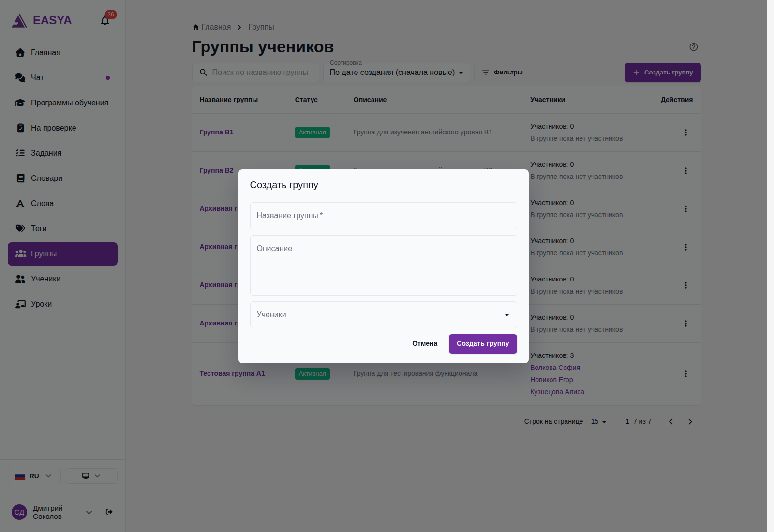Open notifications bell with 26 badge
Viewport: 774px width, 532px height.
pyautogui.click(x=105, y=20)
